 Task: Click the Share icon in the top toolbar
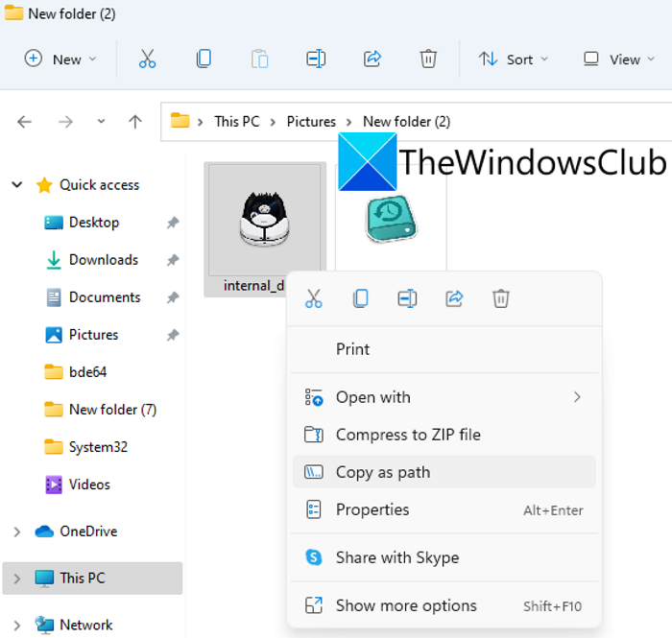coord(372,59)
